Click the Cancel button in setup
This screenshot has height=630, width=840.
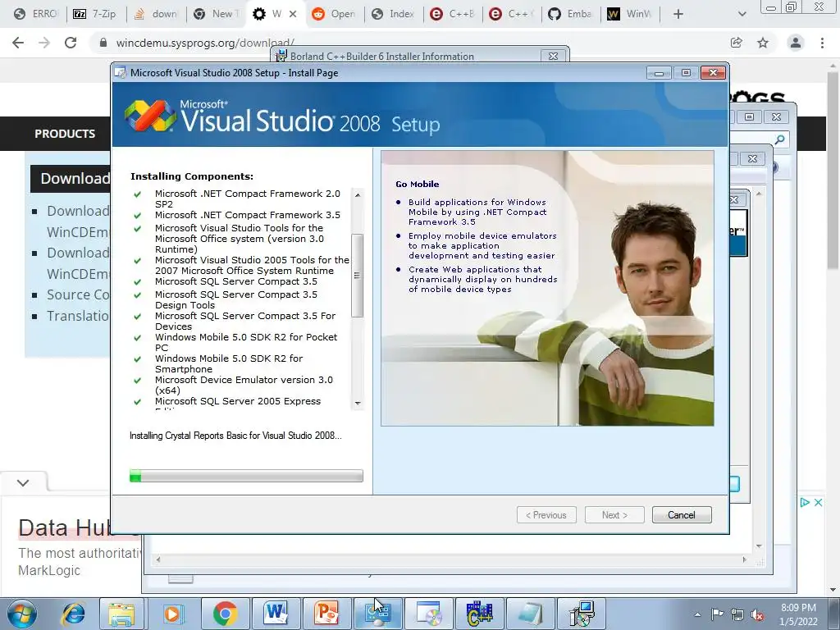682,515
